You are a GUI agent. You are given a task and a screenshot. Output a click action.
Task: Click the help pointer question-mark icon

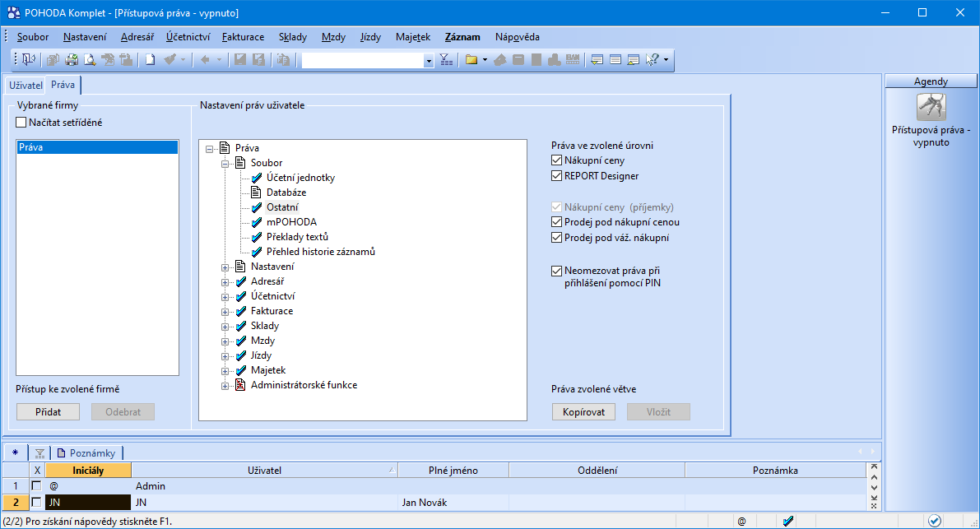652,59
